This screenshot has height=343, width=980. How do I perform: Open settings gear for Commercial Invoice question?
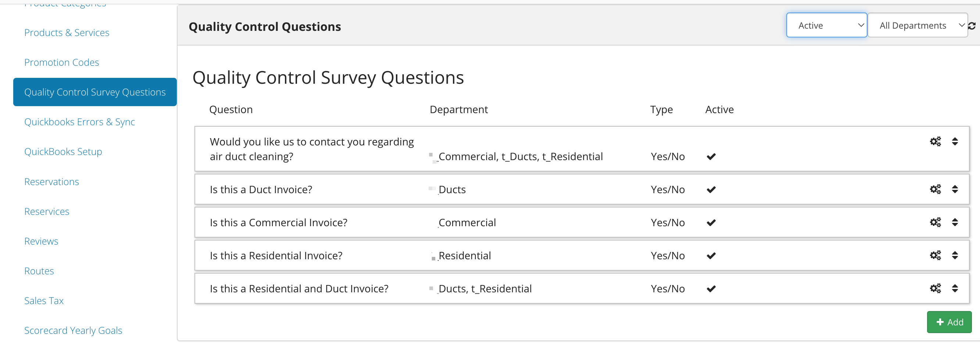point(935,222)
